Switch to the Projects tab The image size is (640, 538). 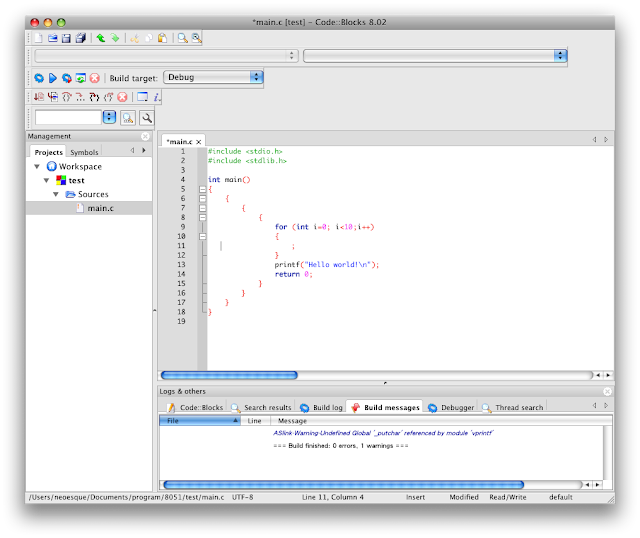49,152
